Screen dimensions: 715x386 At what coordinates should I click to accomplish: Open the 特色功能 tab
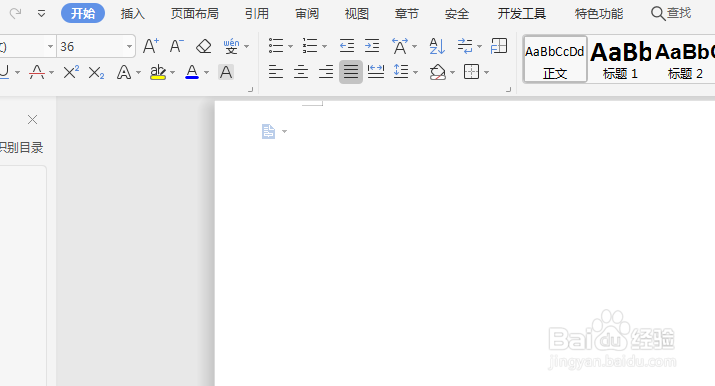click(599, 14)
